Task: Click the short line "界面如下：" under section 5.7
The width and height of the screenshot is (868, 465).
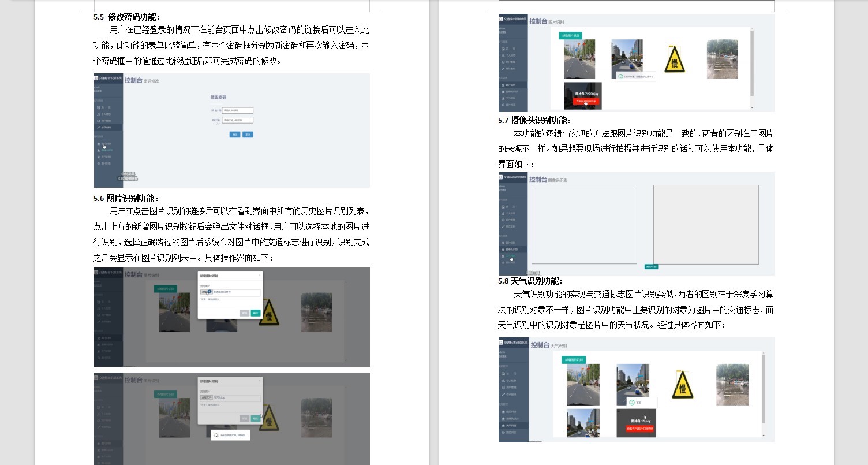Action: [517, 164]
